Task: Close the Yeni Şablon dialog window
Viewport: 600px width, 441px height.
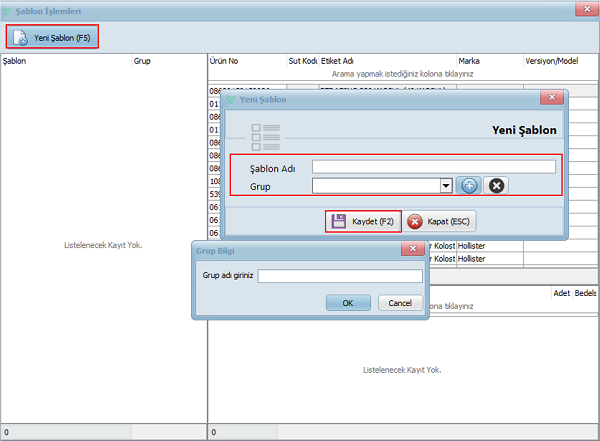Action: (549, 99)
